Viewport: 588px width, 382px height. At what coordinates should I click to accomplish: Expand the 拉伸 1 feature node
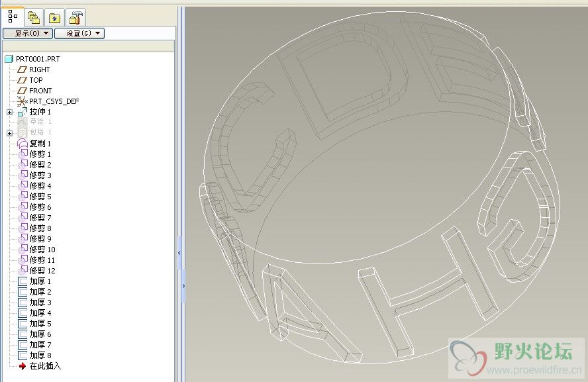(x=9, y=112)
